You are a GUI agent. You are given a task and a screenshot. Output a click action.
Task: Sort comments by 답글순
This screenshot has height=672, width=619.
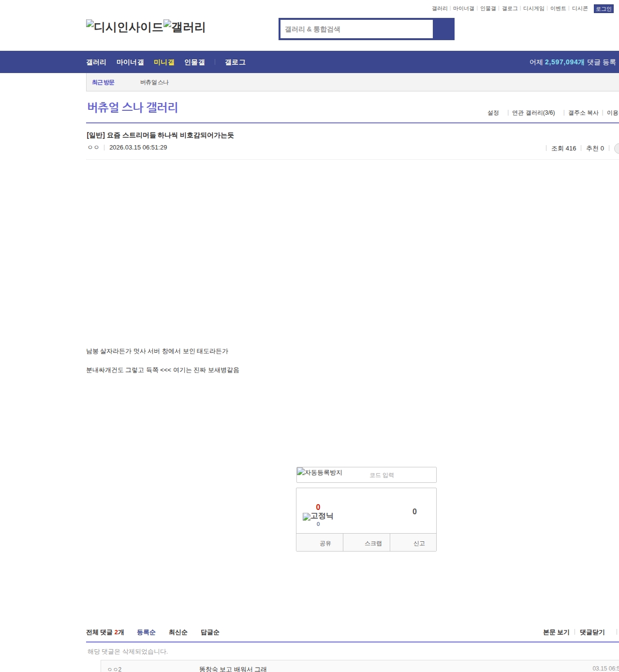(x=210, y=632)
